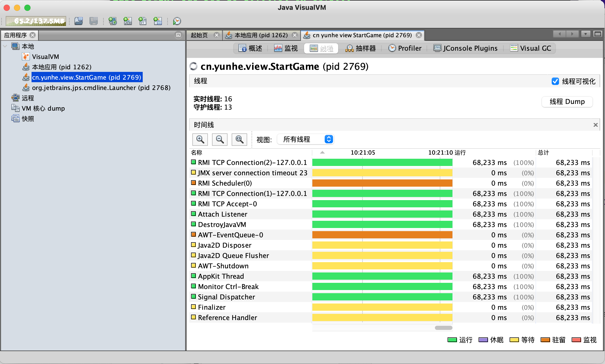The image size is (605, 364).
Task: Click the zoom in timeline icon
Action: 200,139
